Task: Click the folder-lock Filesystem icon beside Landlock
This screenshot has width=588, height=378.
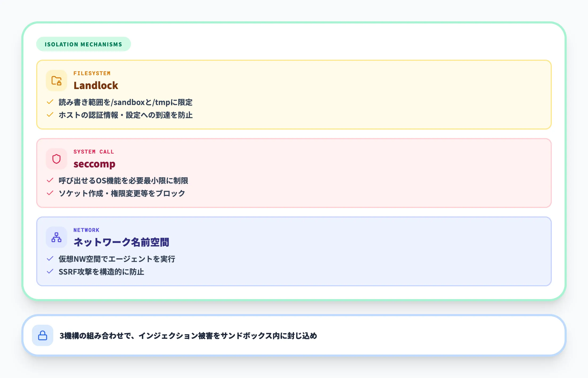Action: click(56, 81)
